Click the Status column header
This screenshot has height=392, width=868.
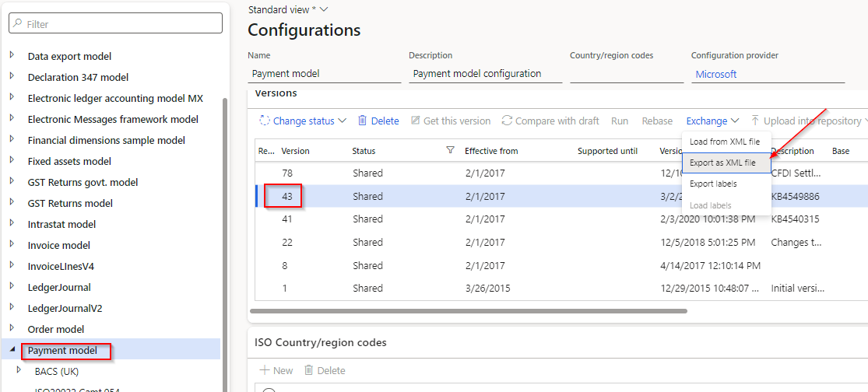pyautogui.click(x=364, y=150)
